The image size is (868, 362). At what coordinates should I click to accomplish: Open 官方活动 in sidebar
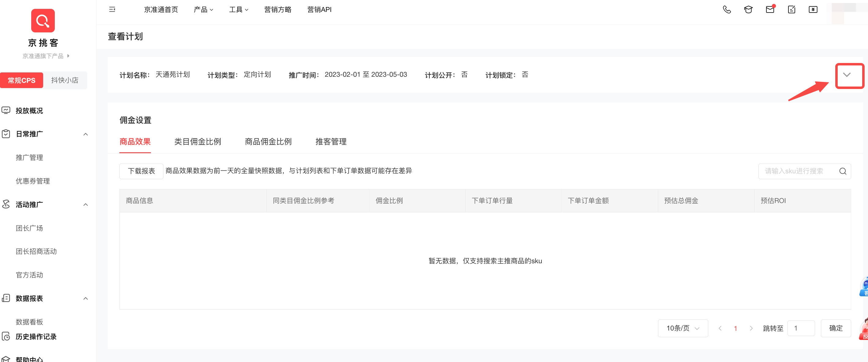29,275
